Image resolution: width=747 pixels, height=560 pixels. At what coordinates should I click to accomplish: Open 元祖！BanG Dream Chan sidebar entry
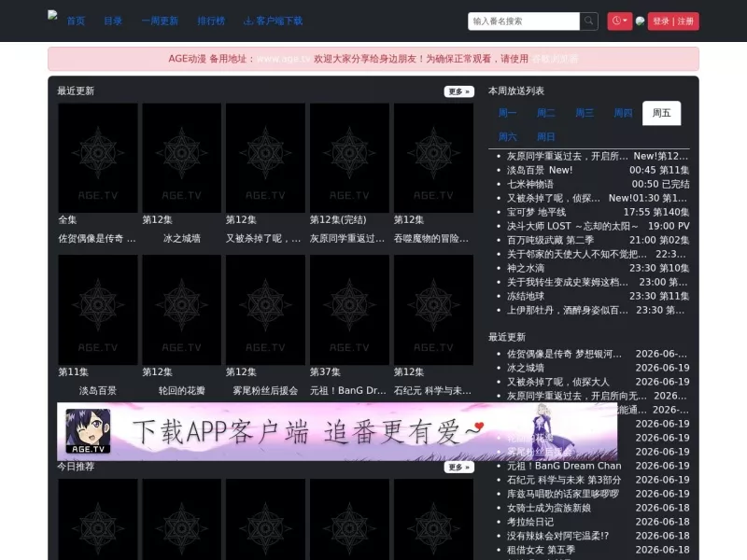pos(564,466)
